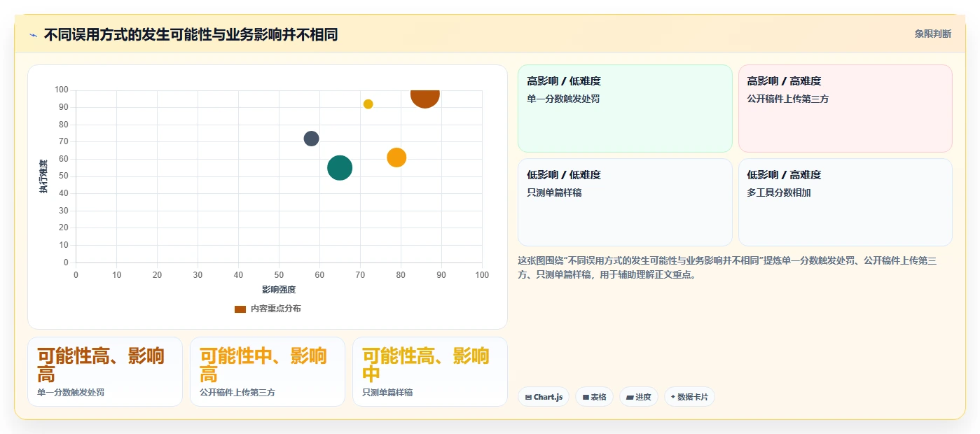This screenshot has height=434, width=980.
Task: Select the Chart.js tag chip
Action: coord(544,397)
